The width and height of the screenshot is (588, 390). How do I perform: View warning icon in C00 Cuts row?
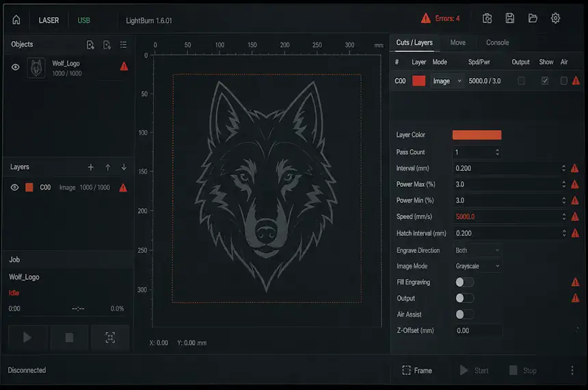click(x=576, y=81)
